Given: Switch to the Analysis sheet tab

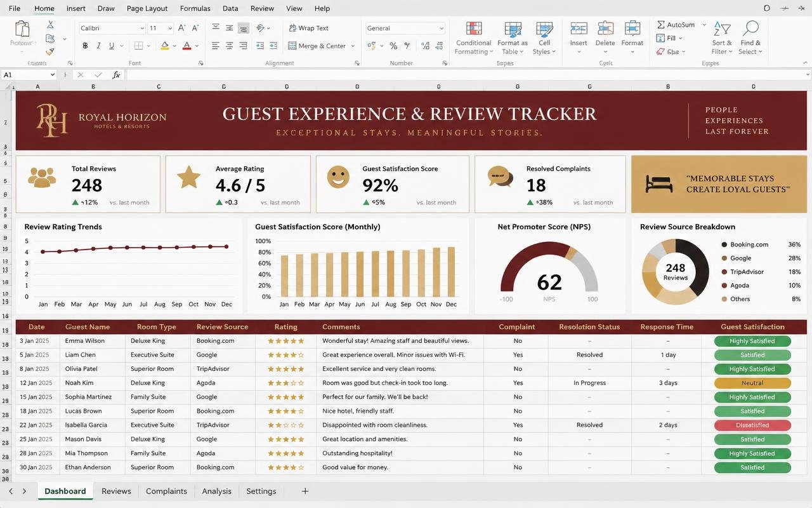Looking at the screenshot, I should [x=216, y=491].
